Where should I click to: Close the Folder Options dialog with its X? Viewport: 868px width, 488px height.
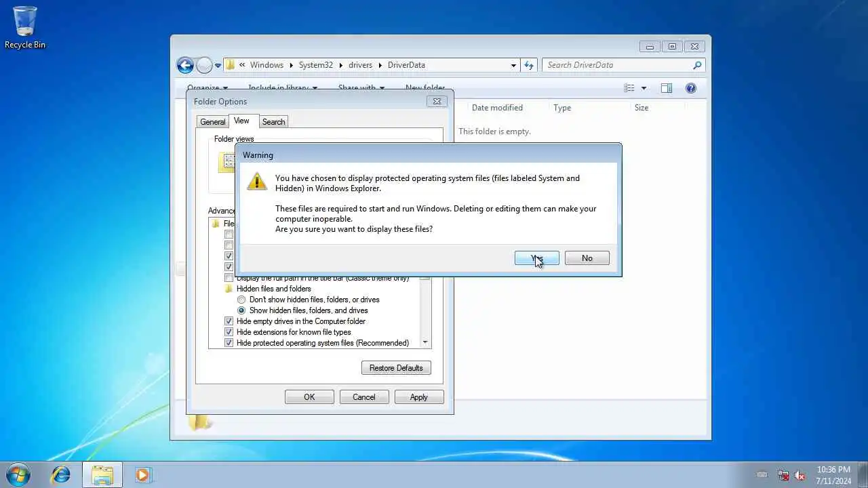437,101
